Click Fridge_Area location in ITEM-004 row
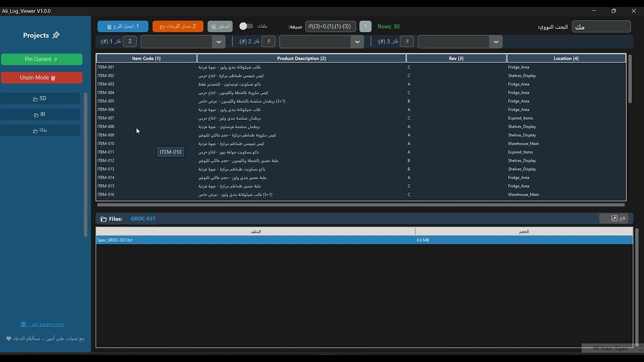Screen dimensions: 644x362 click(518, 93)
